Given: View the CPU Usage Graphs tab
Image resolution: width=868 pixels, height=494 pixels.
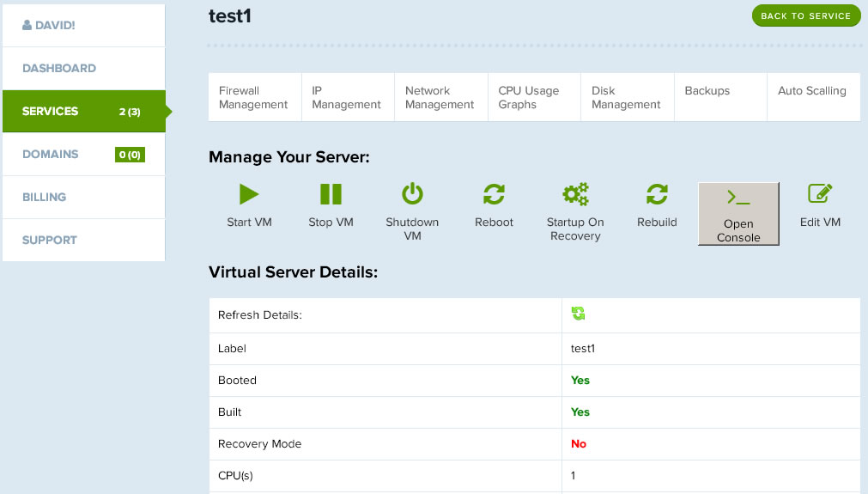Looking at the screenshot, I should click(534, 97).
